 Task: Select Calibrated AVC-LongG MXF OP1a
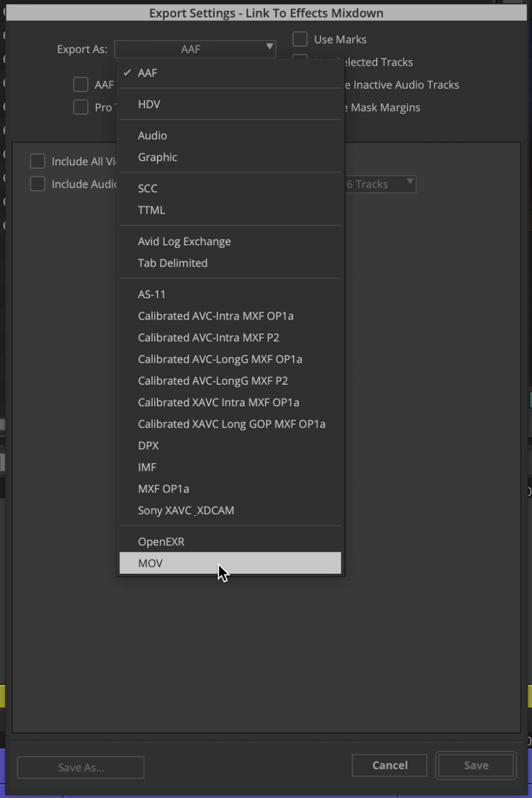(230, 359)
